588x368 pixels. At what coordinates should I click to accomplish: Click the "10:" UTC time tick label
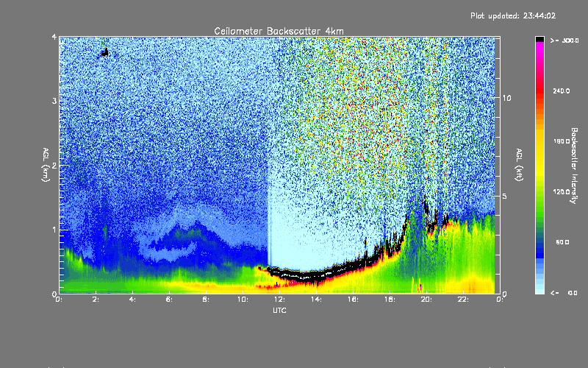[x=243, y=300]
